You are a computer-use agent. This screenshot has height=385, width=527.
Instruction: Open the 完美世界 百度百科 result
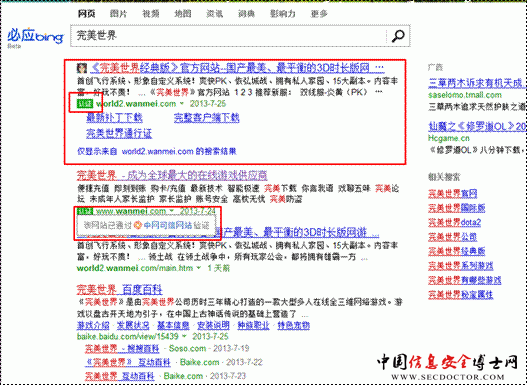coord(120,289)
